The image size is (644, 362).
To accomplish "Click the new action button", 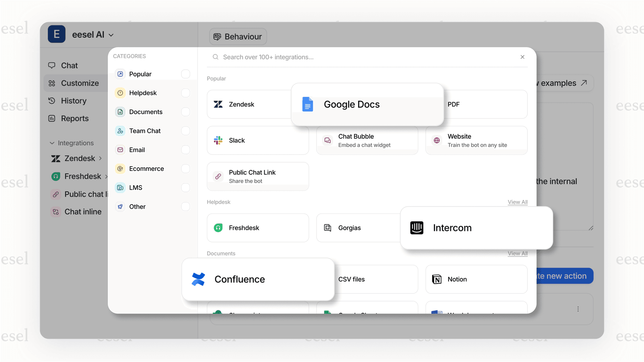I will (x=565, y=276).
